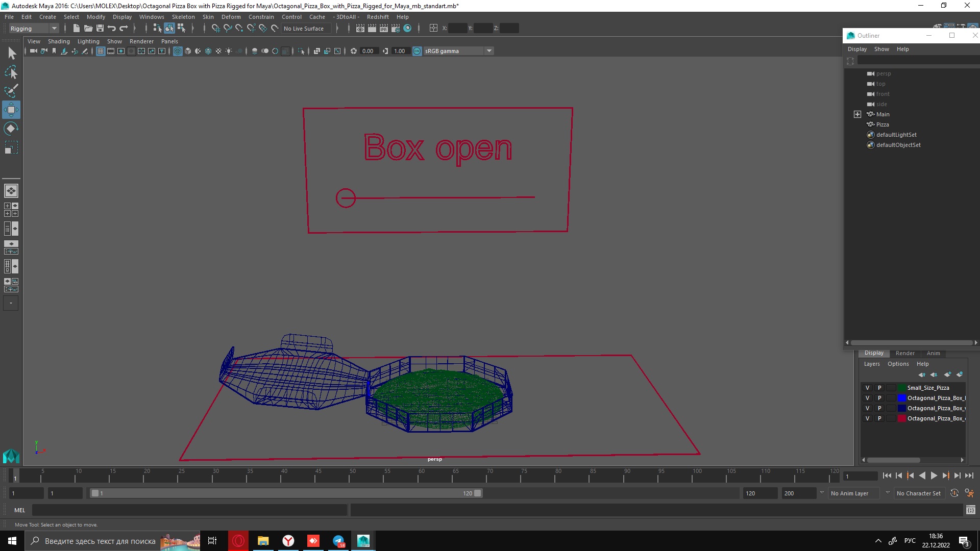Screen dimensions: 980x551
Task: Select Pizza node in Outliner
Action: [x=883, y=124]
